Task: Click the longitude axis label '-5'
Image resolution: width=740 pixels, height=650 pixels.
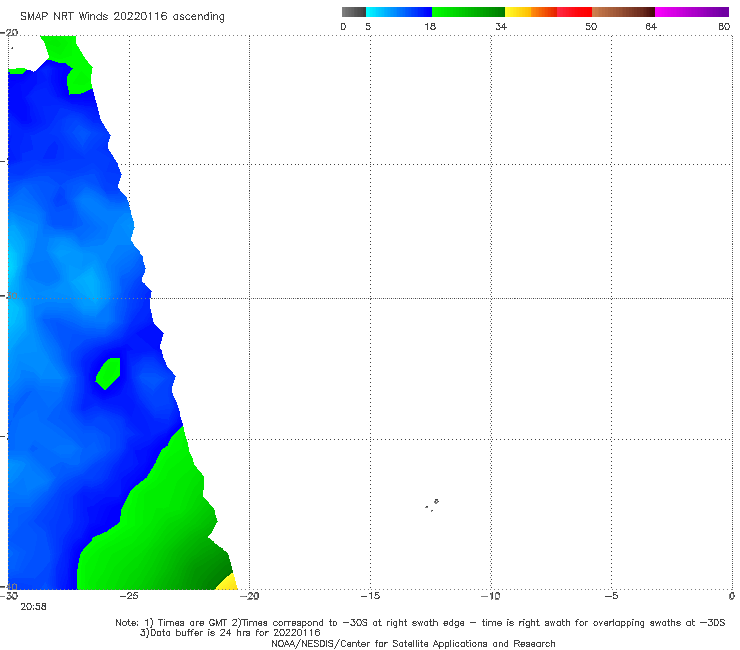Action: tap(611, 596)
